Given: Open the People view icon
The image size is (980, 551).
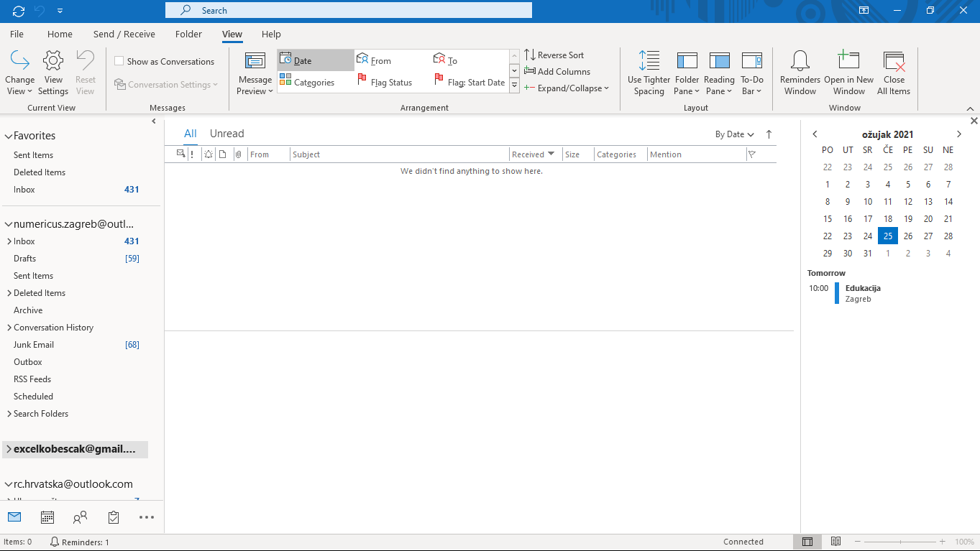Looking at the screenshot, I should (80, 517).
